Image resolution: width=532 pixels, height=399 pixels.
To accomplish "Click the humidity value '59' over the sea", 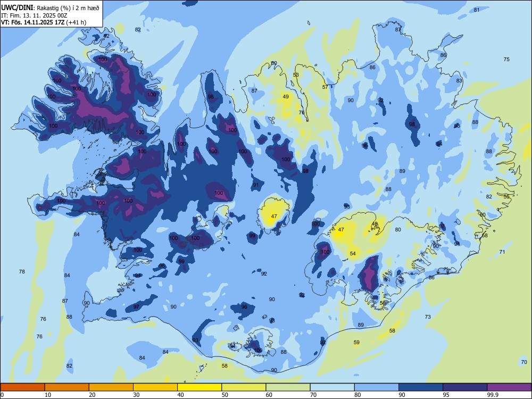I will 356,342.
